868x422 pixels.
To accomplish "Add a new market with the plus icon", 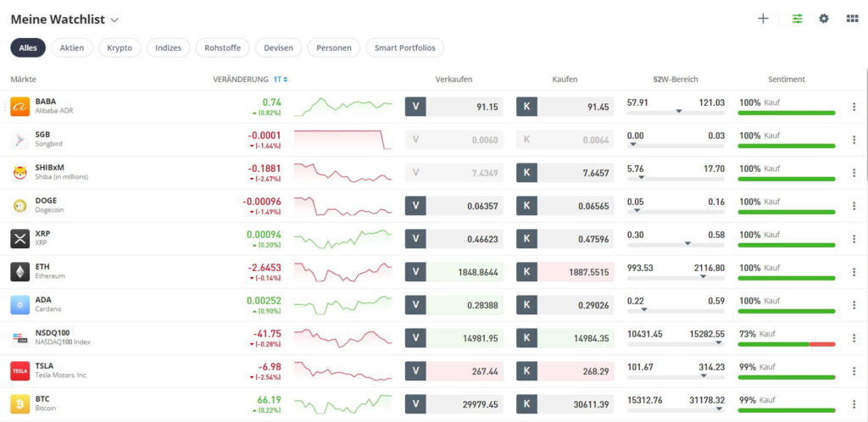I will (763, 19).
